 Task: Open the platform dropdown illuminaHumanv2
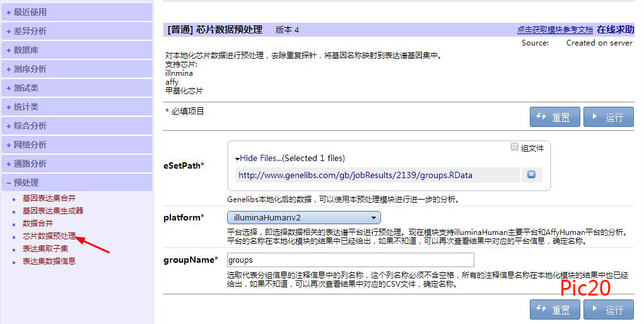[303, 218]
